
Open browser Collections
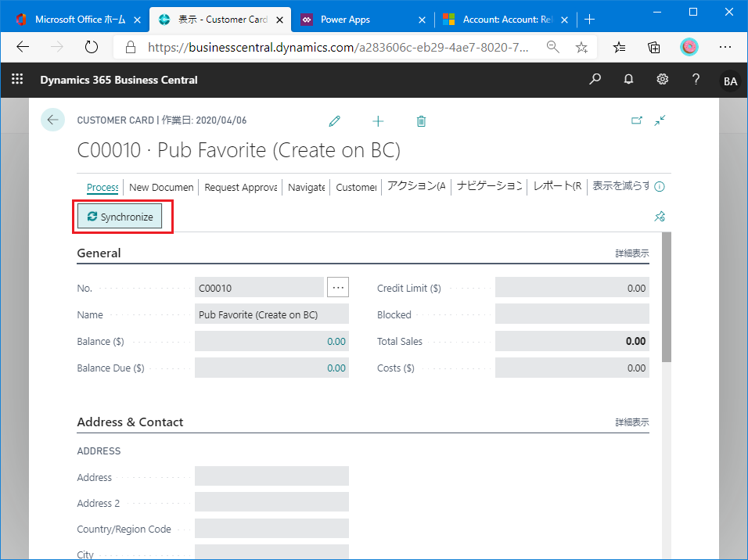pyautogui.click(x=654, y=47)
